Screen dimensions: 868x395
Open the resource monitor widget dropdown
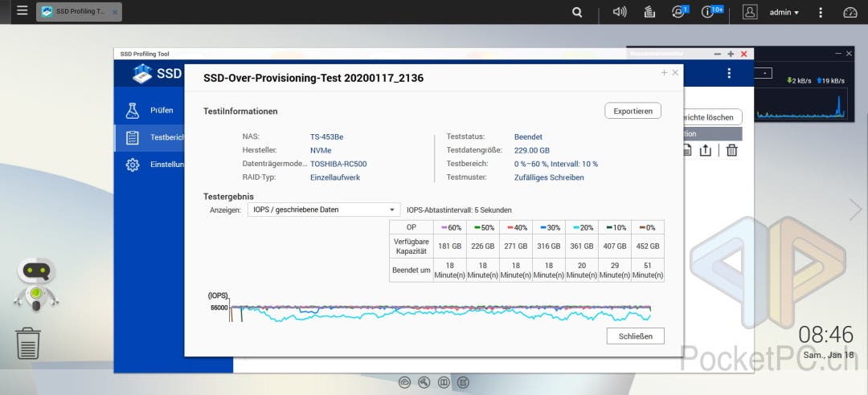click(x=763, y=73)
